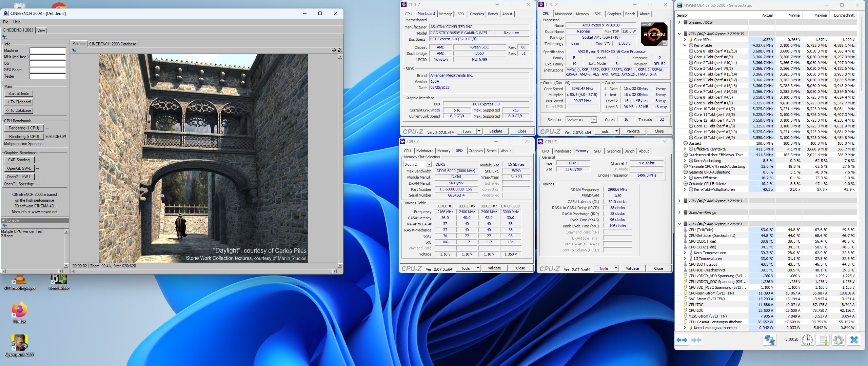The height and width of the screenshot is (366, 868).
Task: Click HWiNFO64 title bar application icon
Action: point(679,5)
